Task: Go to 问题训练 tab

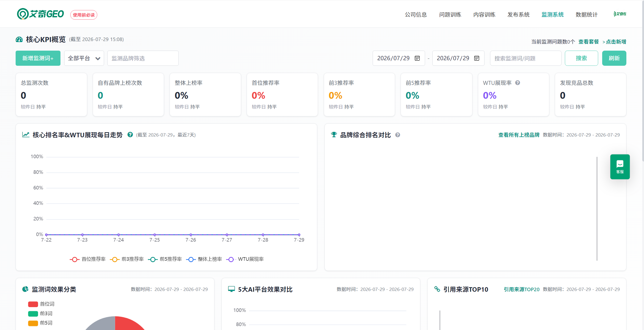Action: pos(450,15)
